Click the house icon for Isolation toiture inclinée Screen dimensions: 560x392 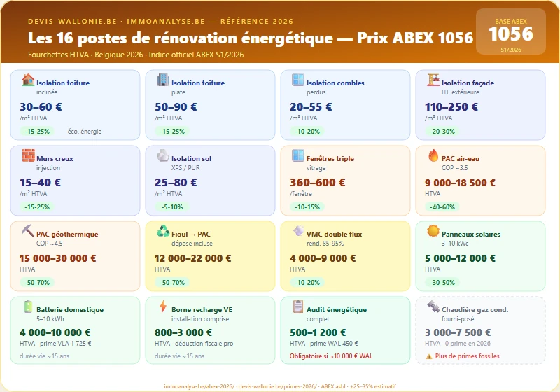tap(28, 80)
